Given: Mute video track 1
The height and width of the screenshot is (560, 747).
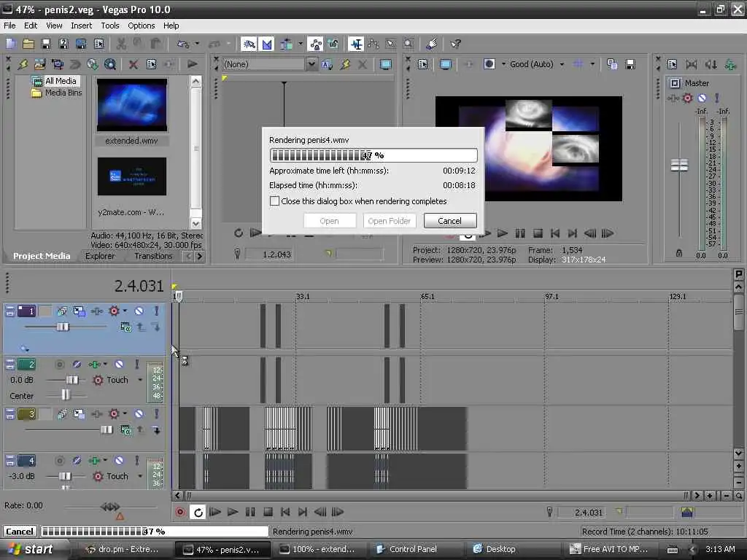Looking at the screenshot, I should (x=139, y=311).
